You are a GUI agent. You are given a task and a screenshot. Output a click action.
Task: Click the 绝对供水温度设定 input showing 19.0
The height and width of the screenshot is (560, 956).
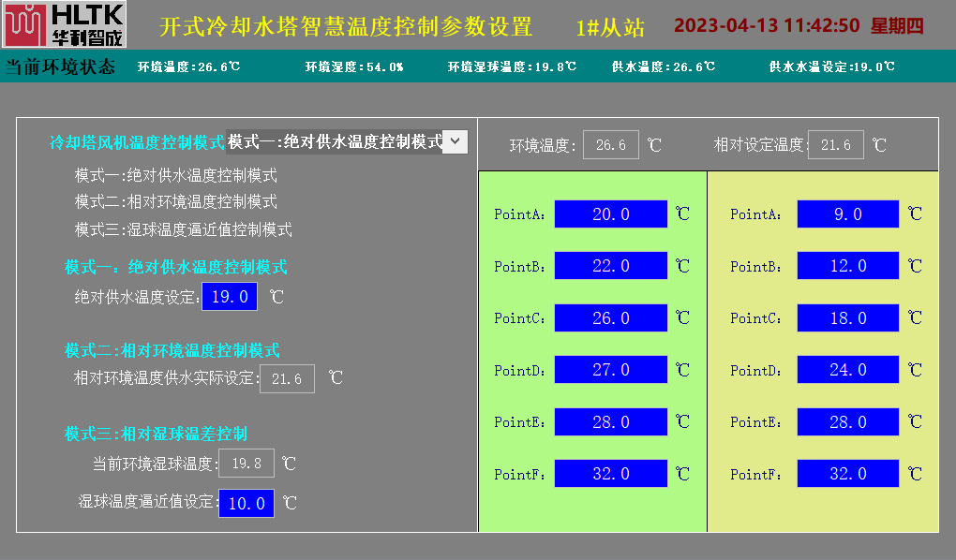pos(230,297)
